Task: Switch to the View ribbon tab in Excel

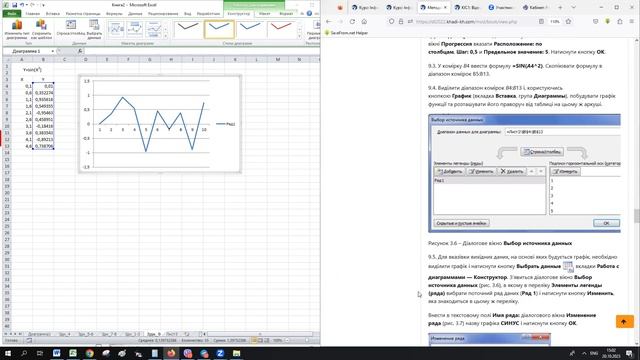Action: (x=187, y=13)
